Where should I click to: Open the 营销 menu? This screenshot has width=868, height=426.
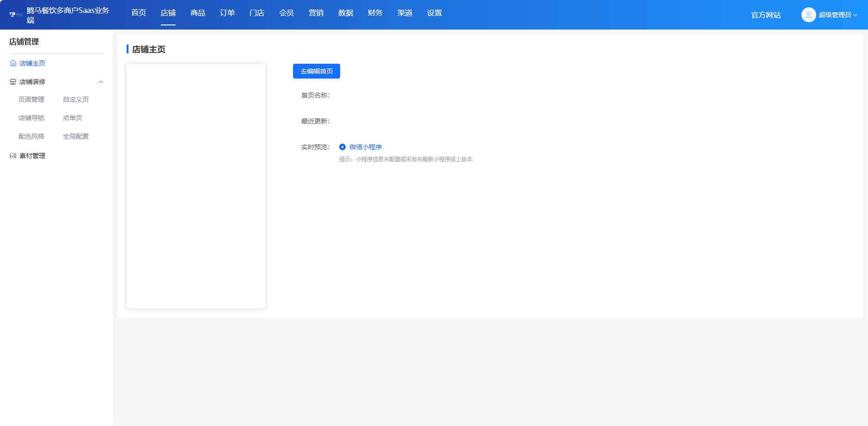[316, 13]
